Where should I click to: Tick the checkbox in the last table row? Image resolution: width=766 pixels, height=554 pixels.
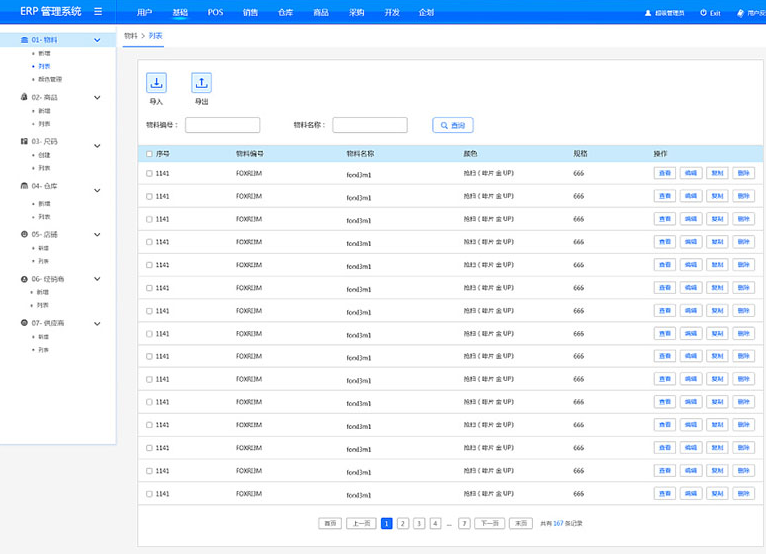[x=149, y=494]
